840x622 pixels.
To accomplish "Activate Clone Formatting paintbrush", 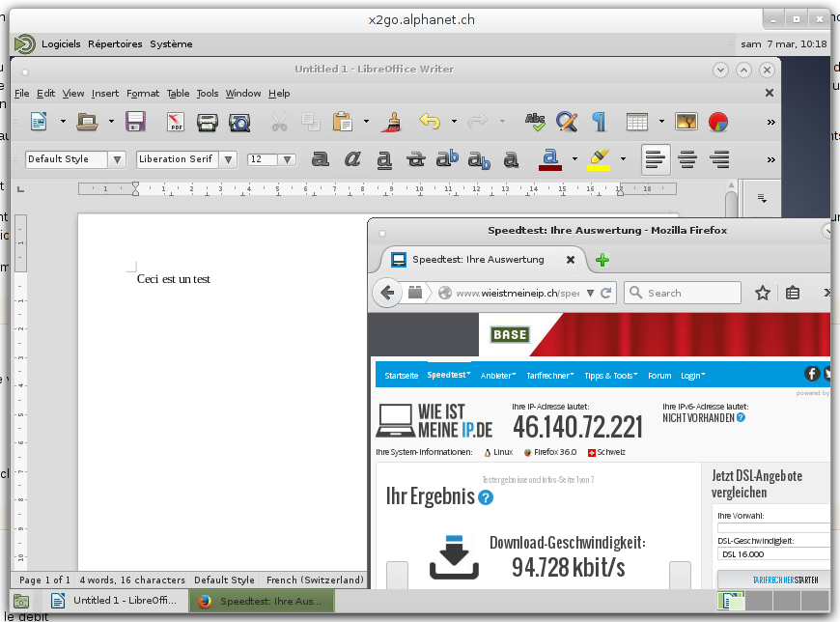I will pyautogui.click(x=392, y=122).
